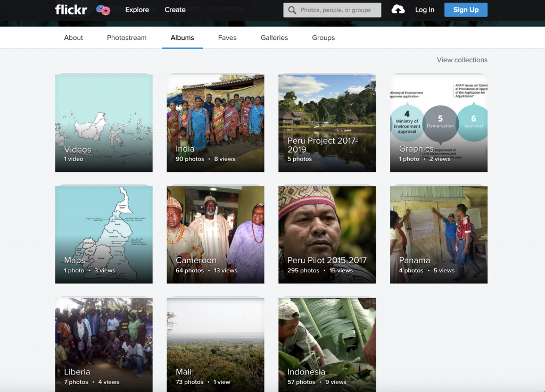Viewport: 545px width, 392px height.
Task: Open the Videos album
Action: point(104,123)
